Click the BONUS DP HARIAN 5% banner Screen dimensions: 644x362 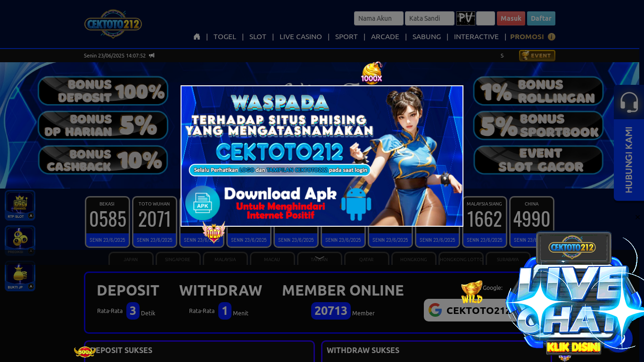[103, 125]
